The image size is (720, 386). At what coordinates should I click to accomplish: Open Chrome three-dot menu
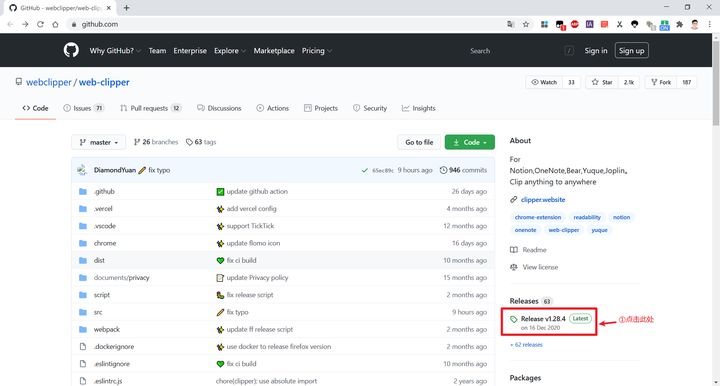709,24
